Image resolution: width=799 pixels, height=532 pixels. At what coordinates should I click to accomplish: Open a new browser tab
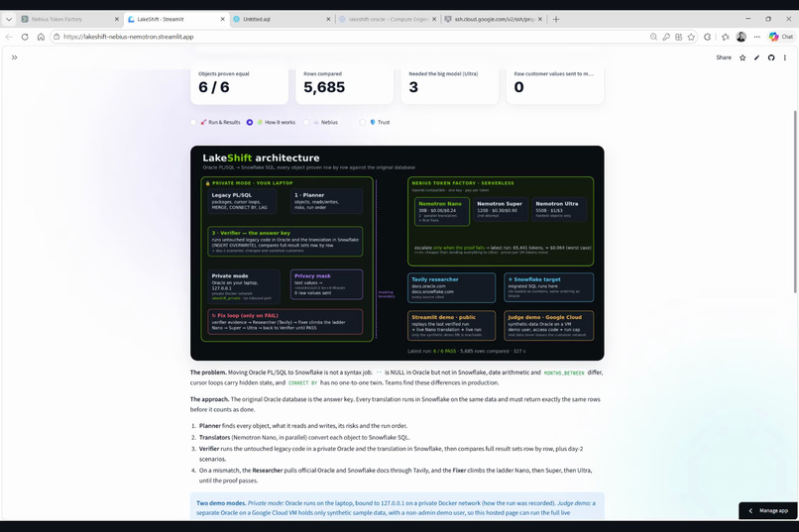(556, 20)
